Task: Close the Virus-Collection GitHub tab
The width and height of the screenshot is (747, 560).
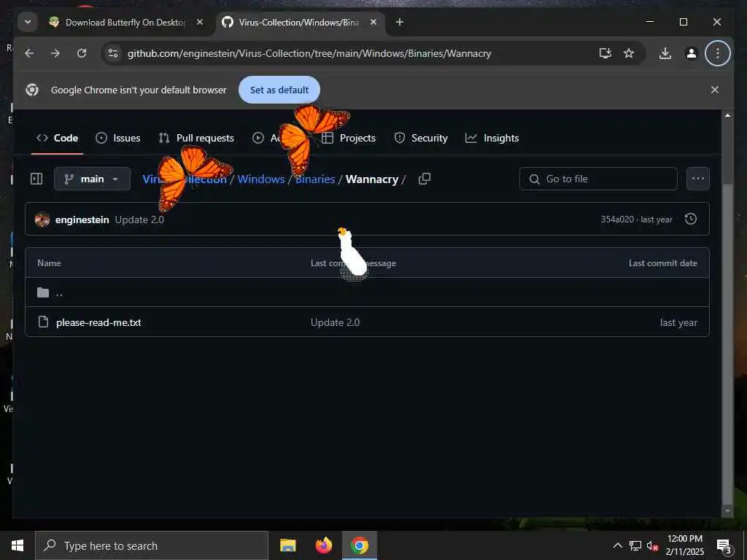Action: 373,22
